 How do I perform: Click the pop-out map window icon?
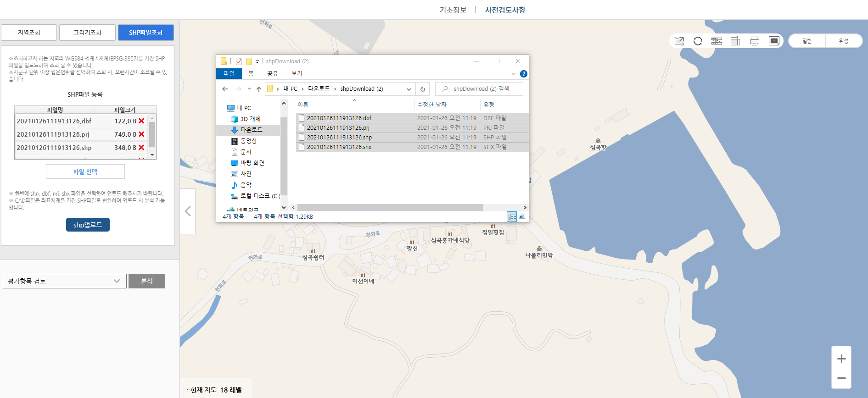tap(679, 41)
